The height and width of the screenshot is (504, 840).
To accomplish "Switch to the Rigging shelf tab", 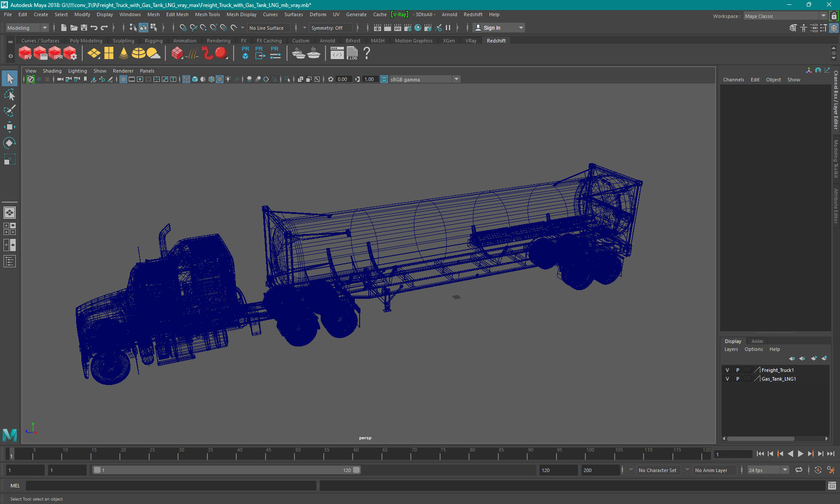I will click(x=154, y=41).
